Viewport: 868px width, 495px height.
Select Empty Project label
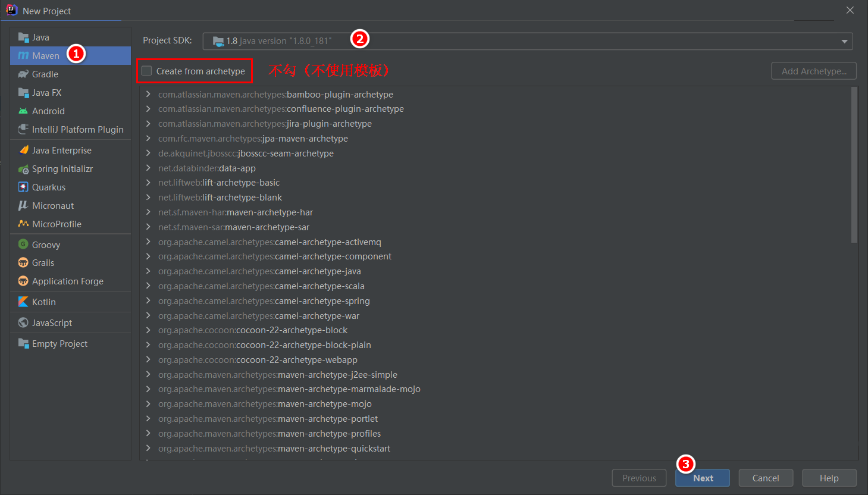[x=59, y=344]
